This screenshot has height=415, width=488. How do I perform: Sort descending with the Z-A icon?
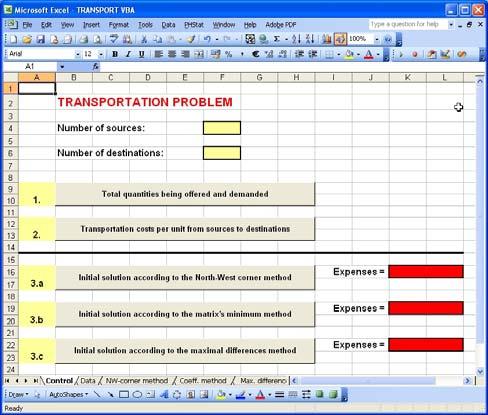coord(310,39)
